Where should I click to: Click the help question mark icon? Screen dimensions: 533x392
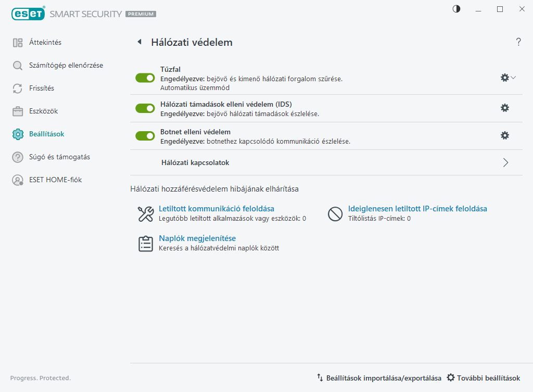click(518, 42)
